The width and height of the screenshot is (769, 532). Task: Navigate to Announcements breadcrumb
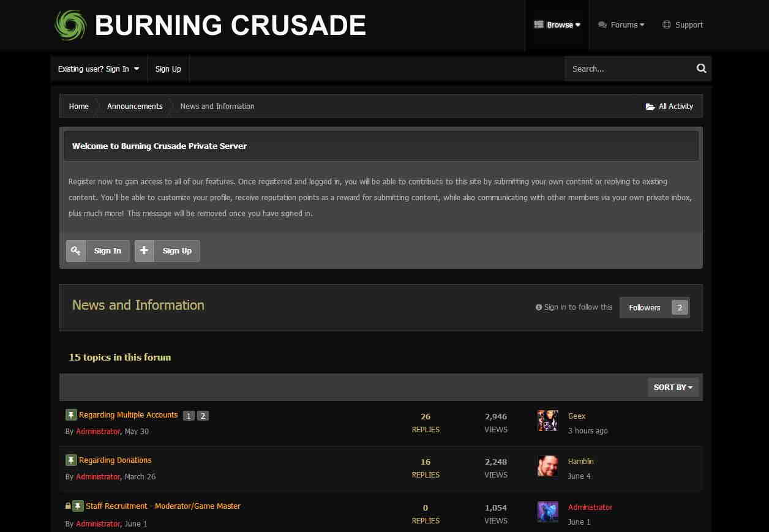(135, 107)
